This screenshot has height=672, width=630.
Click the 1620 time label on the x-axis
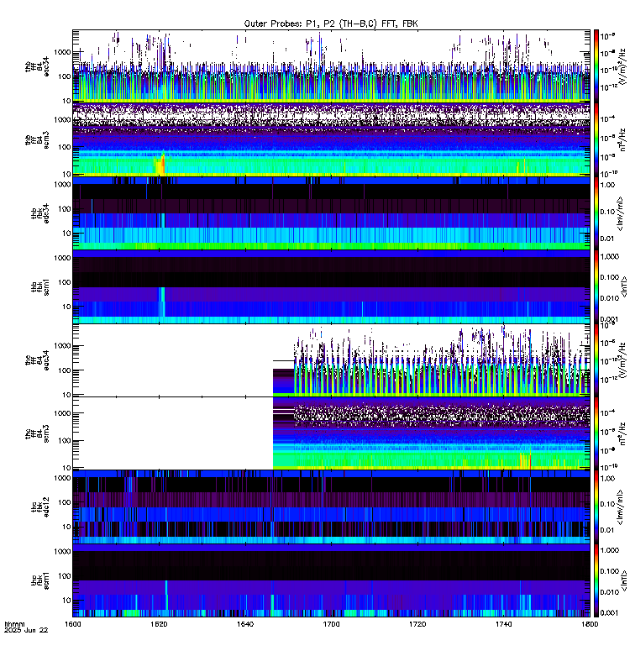coord(159,624)
